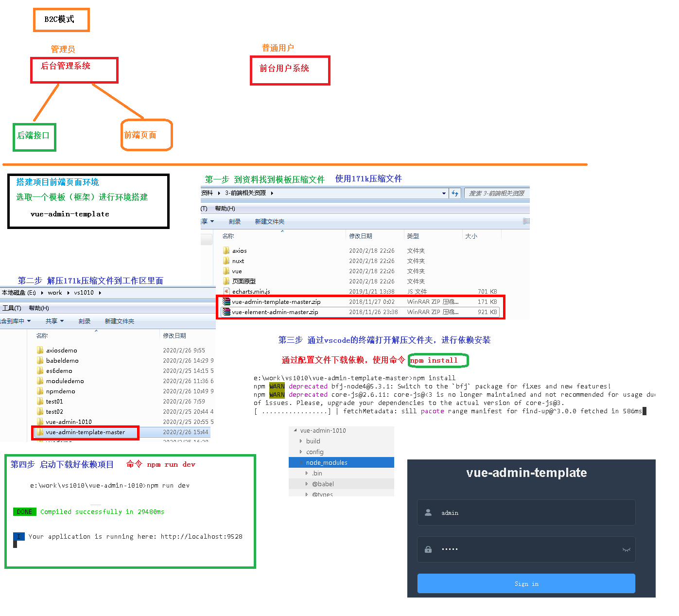Screen dimensions: 679x616
Task: Click the vue folder icon
Action: [x=226, y=271]
